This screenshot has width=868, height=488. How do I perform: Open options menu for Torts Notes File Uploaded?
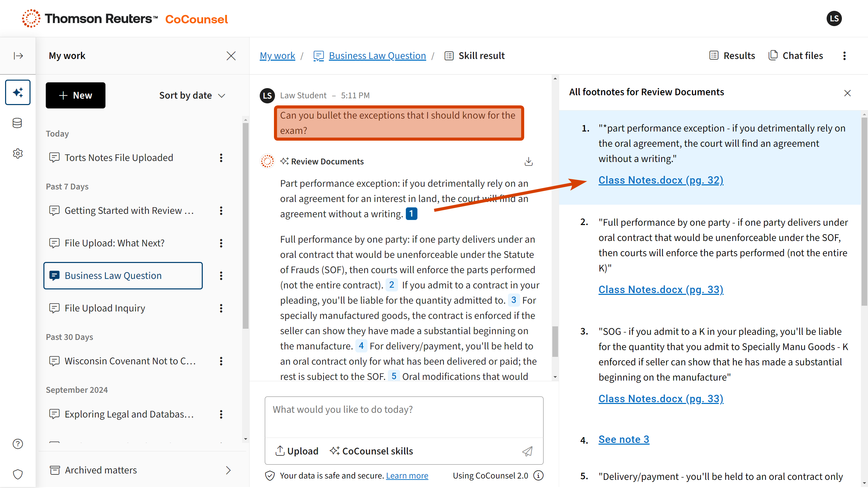(x=221, y=158)
